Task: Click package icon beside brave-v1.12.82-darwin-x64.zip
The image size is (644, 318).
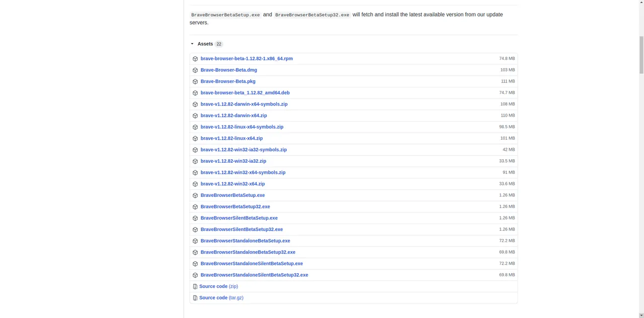Action: 195,116
